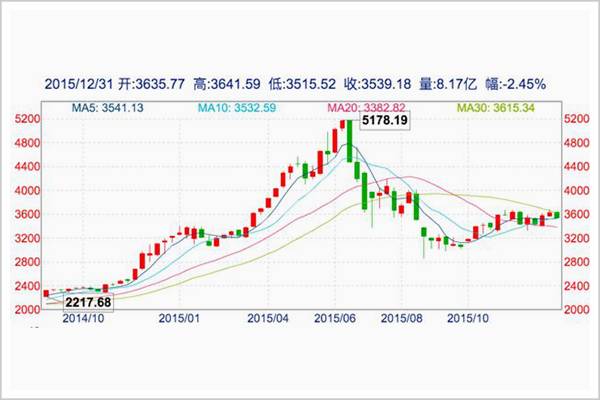
Task: Click the opening value 开:3635.77
Action: click(x=152, y=84)
